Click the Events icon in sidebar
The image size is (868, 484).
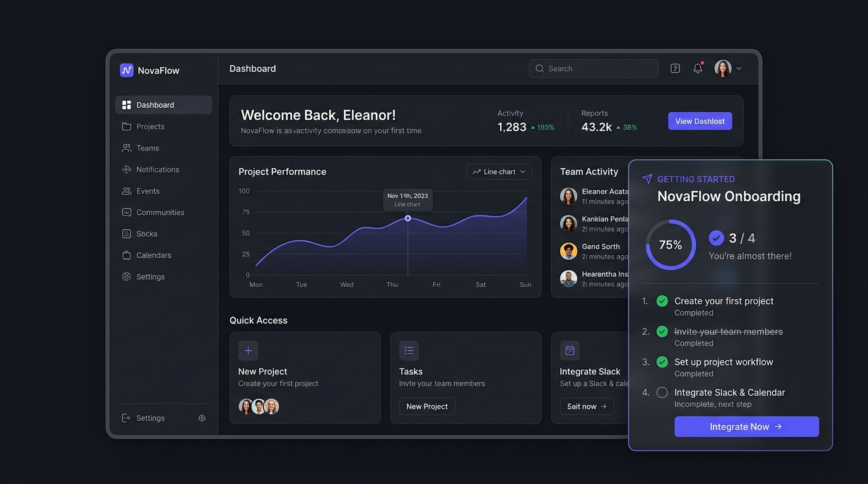(x=126, y=190)
